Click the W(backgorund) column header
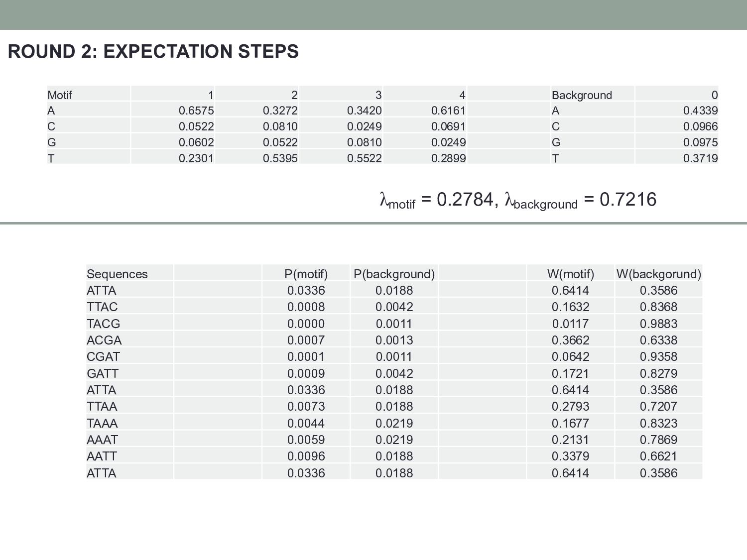 point(658,274)
